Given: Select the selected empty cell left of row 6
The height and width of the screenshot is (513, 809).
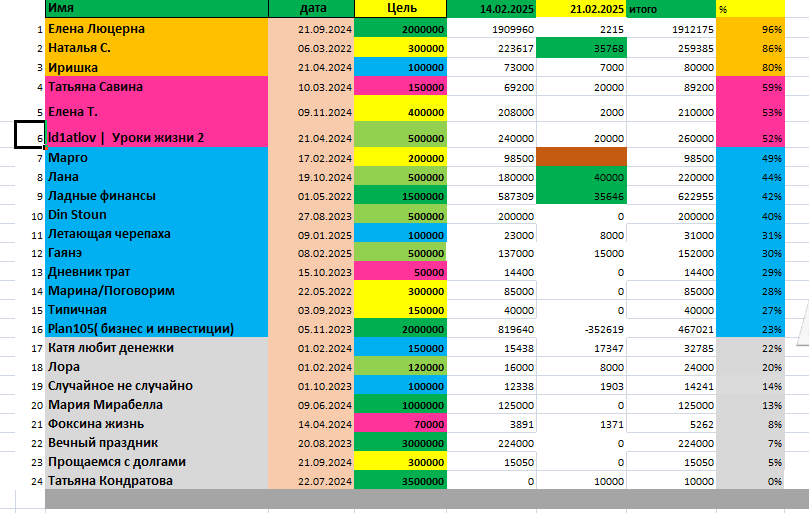Looking at the screenshot, I should [30, 134].
